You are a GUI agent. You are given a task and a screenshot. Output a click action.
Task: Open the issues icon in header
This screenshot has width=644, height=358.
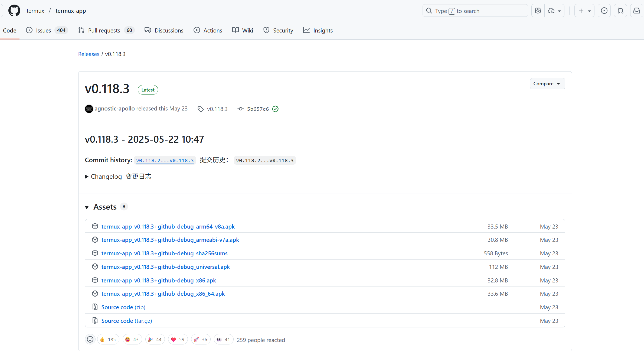[x=604, y=11]
